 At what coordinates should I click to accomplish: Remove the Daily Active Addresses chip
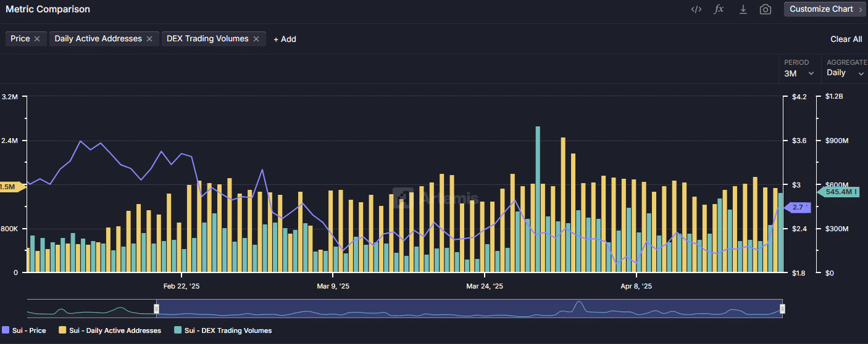coord(149,39)
